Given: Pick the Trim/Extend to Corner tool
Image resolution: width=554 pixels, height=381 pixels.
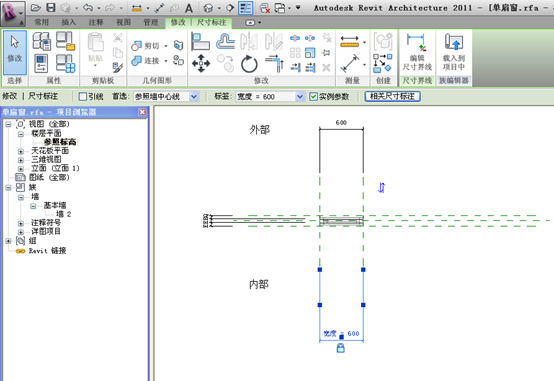Looking at the screenshot, I should pyautogui.click(x=274, y=64).
